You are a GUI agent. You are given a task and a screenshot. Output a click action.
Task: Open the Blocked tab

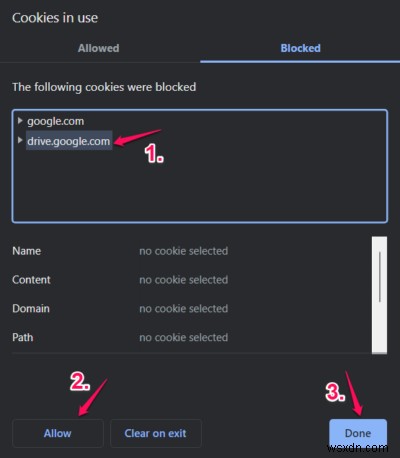click(300, 48)
